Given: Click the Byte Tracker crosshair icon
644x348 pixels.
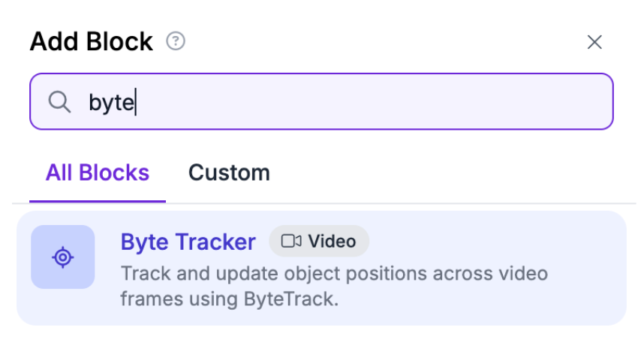Looking at the screenshot, I should click(63, 257).
